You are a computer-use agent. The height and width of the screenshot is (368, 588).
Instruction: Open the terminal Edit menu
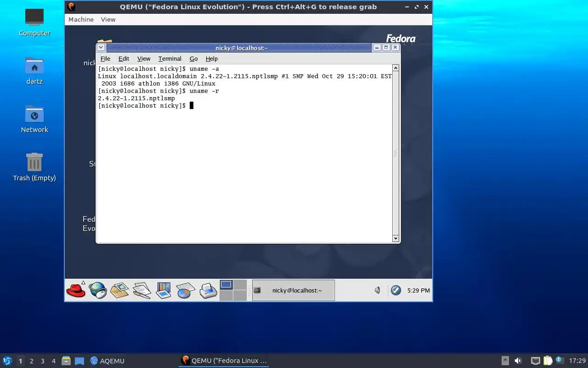click(x=124, y=58)
